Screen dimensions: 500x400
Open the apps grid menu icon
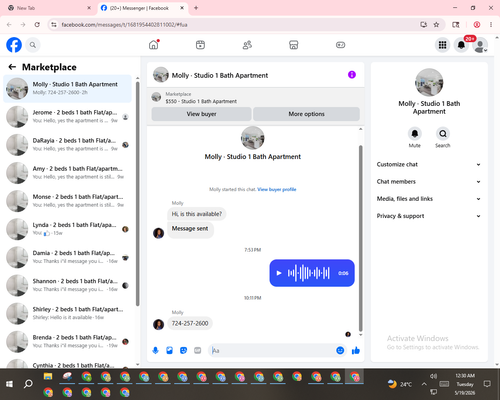click(x=442, y=45)
